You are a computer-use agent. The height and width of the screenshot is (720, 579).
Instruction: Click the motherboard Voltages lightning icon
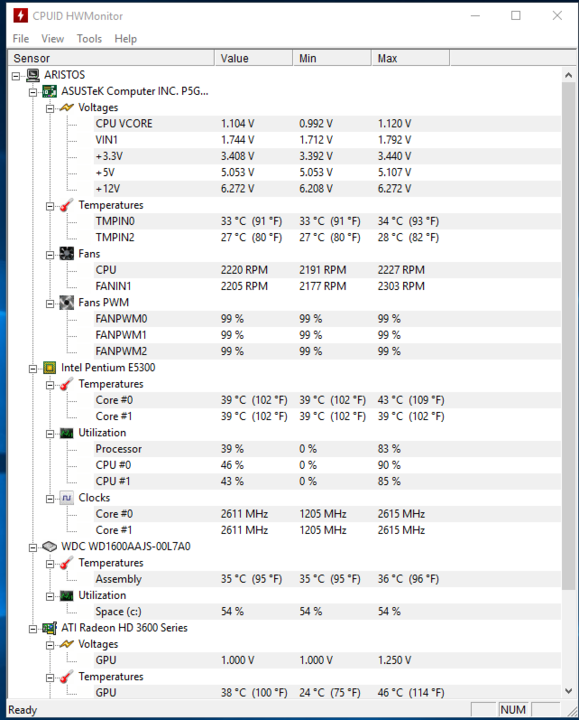(x=67, y=107)
